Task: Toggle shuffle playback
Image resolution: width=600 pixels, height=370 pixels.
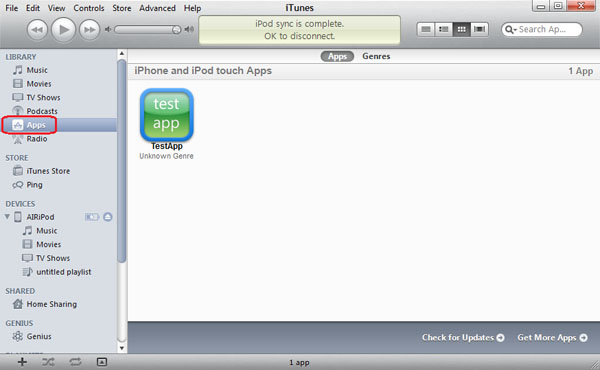Action: click(x=49, y=362)
